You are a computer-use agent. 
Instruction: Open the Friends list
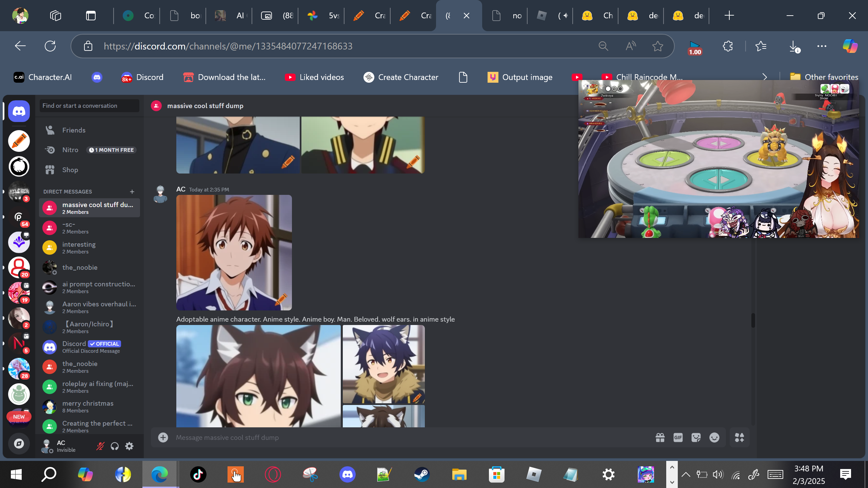tap(90, 130)
